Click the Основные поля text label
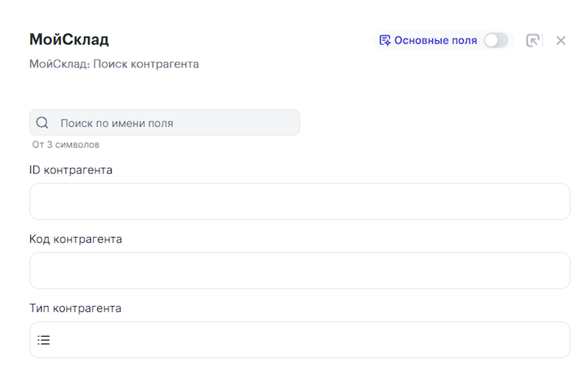Image resolution: width=588 pixels, height=371 pixels. click(x=435, y=40)
